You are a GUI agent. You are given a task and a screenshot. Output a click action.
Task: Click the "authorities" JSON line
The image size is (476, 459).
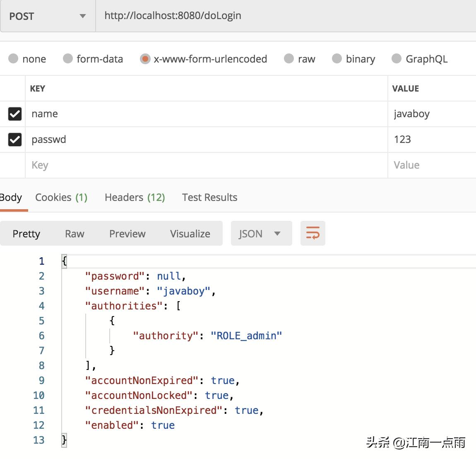[133, 306]
